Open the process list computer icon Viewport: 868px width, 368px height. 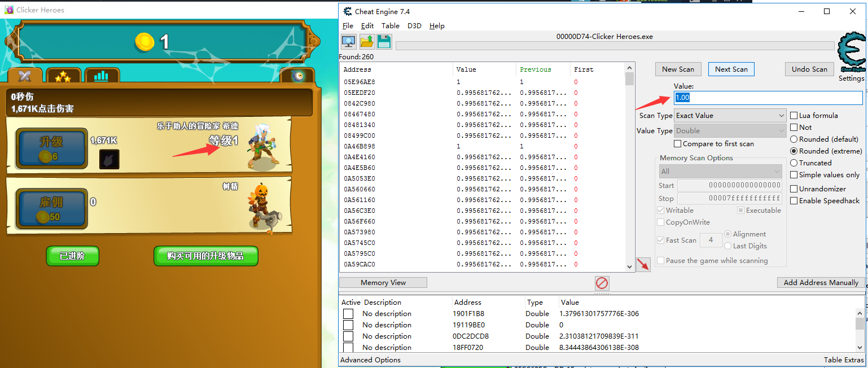click(x=349, y=41)
